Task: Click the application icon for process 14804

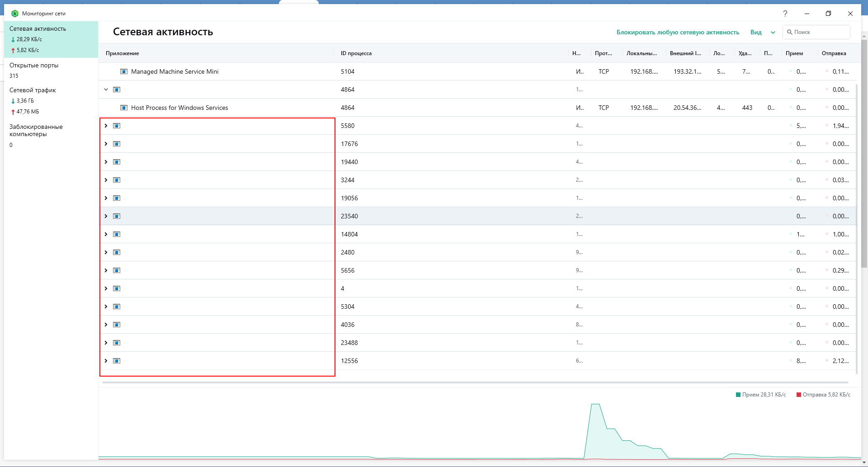Action: [x=117, y=234]
